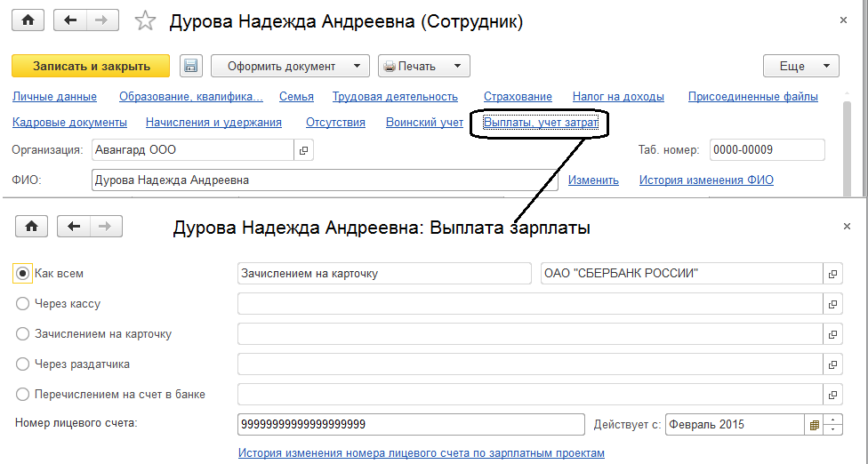Image resolution: width=868 pixels, height=464 pixels.
Task: Open Кадровые документы section
Action: click(69, 122)
